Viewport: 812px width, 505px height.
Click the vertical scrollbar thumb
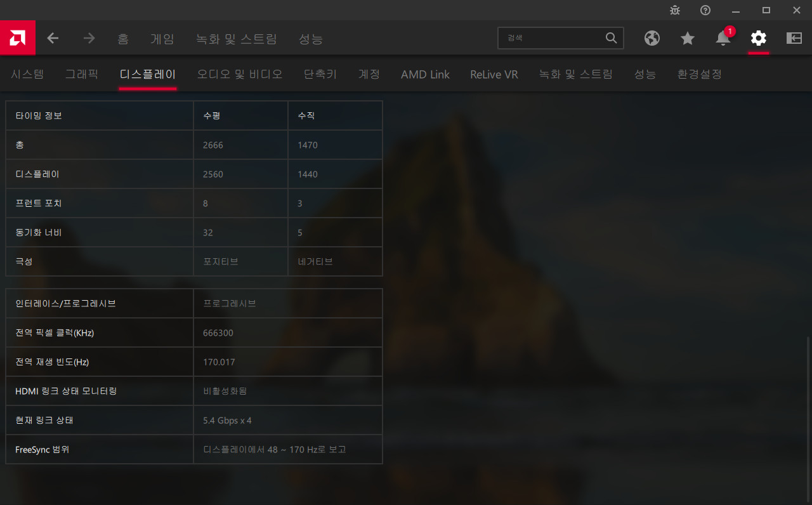click(809, 419)
